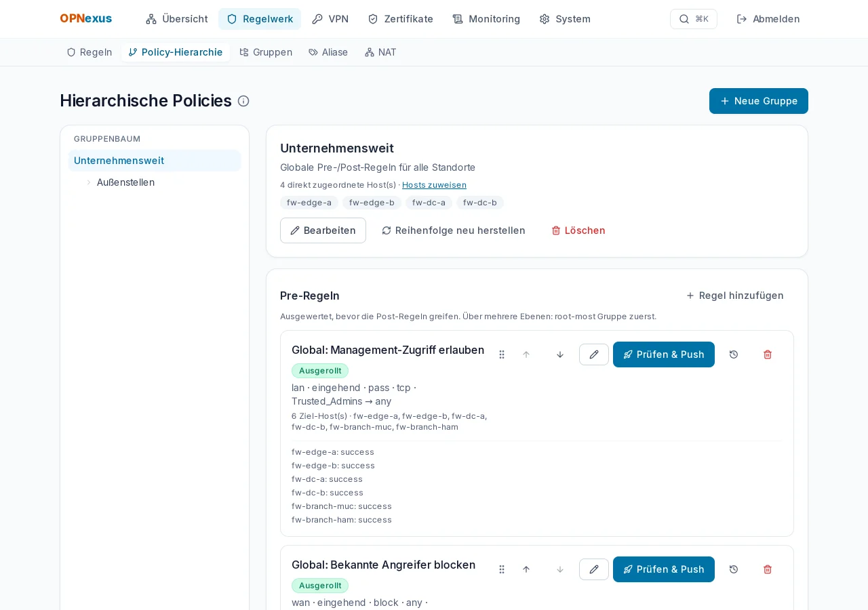Move Management-Zugriff erlauben rule up

(526, 354)
